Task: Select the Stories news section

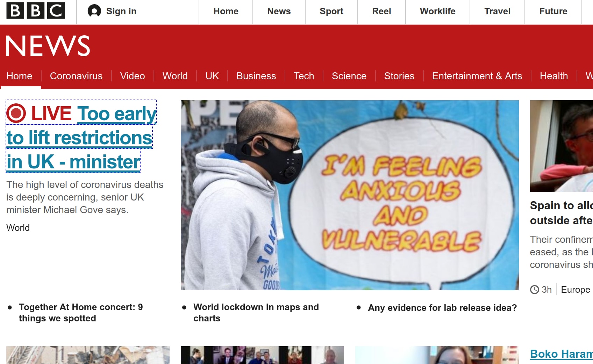Action: point(399,76)
